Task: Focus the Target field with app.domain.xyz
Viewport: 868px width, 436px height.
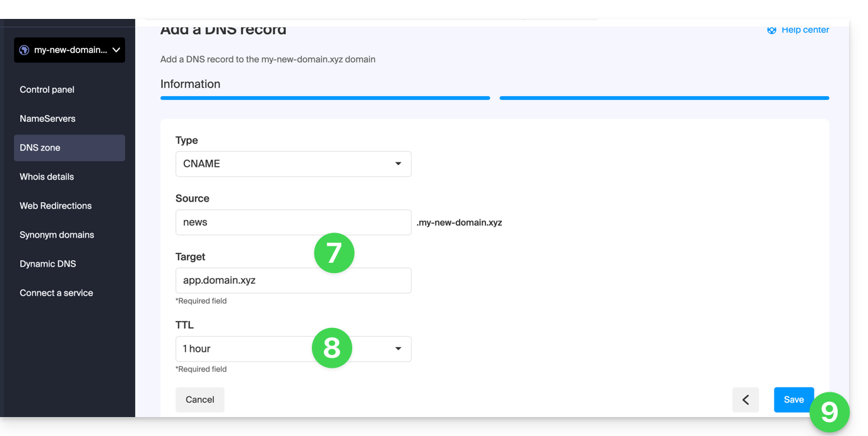Action: click(x=293, y=281)
